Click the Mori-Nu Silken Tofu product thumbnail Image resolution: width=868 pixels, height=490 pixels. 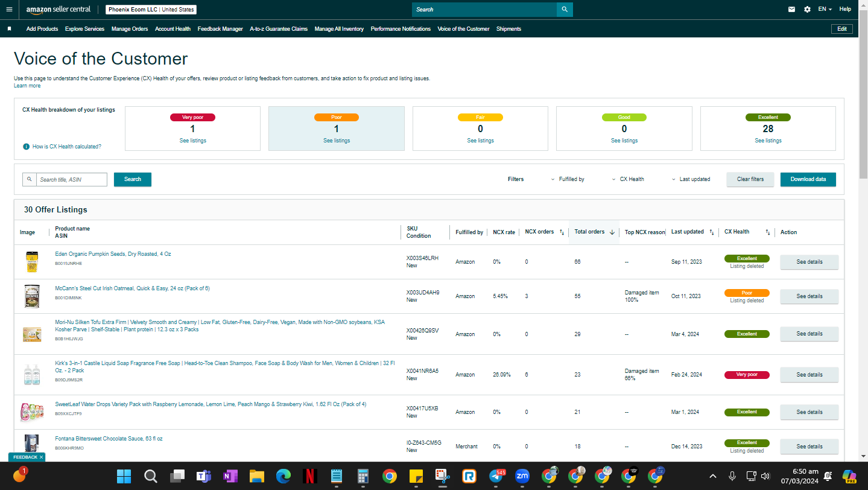pos(32,334)
